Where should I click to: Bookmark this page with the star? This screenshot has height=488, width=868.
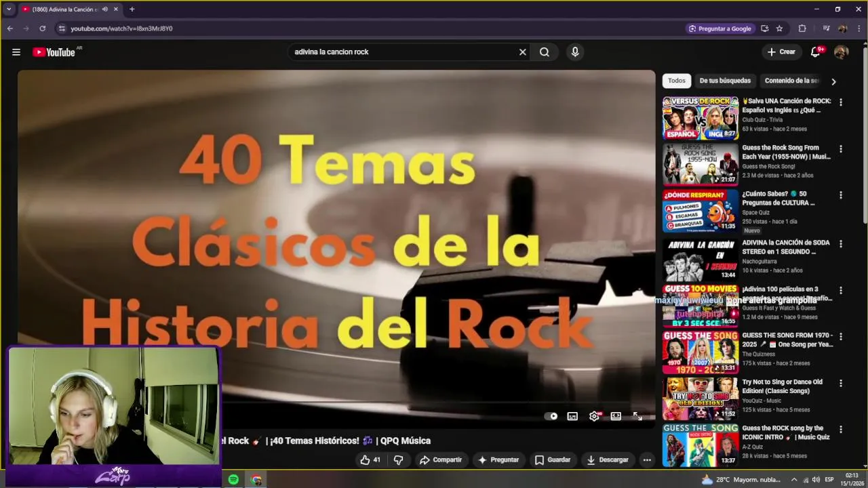pos(779,28)
